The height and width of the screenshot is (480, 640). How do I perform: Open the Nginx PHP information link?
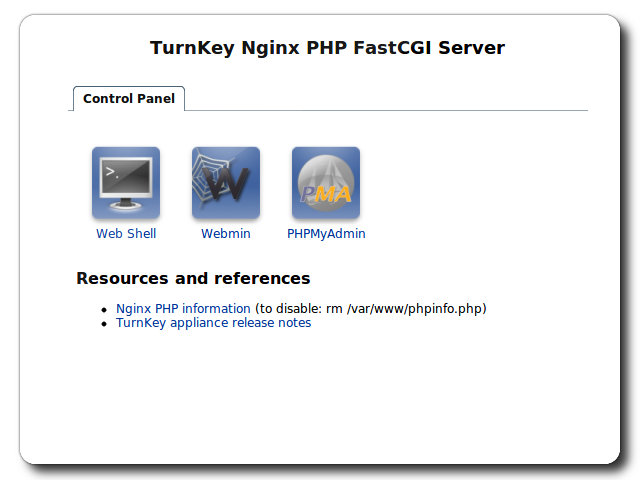pyautogui.click(x=183, y=309)
